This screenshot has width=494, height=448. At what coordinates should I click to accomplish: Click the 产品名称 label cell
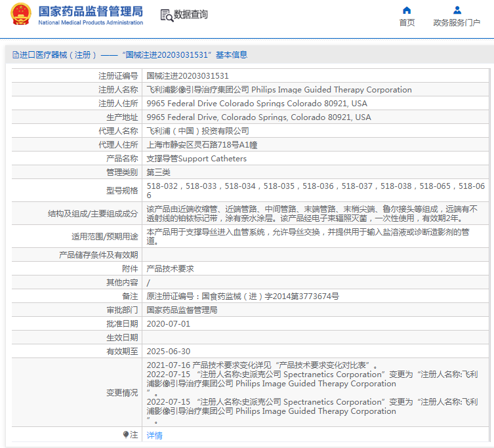click(x=77, y=159)
